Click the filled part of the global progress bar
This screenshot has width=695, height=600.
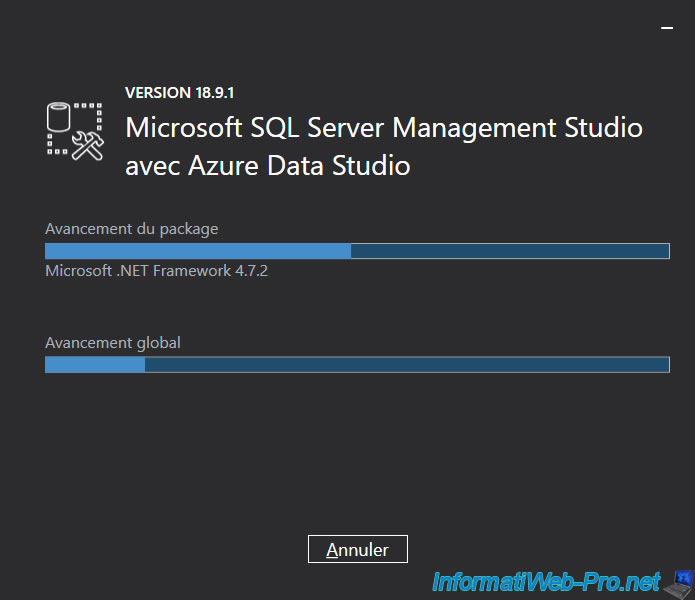[95, 365]
